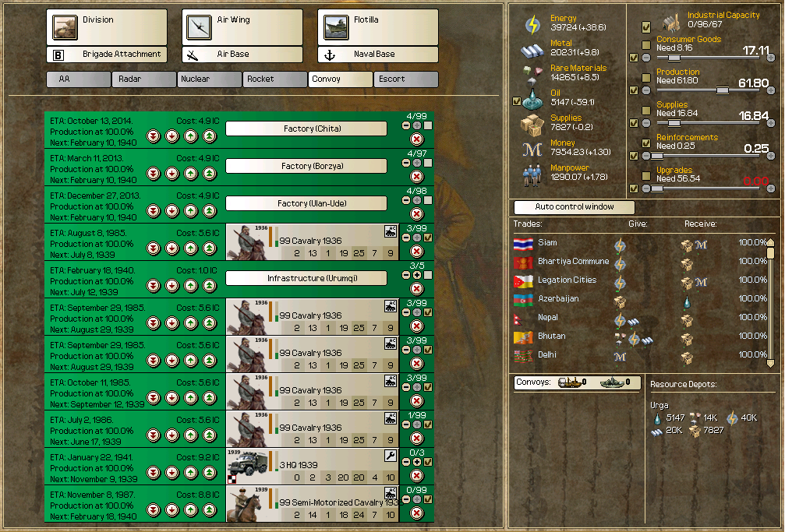Cancel the Semi-Motorized Cavalry order
Viewport: 785px width, 532px height.
416,513
